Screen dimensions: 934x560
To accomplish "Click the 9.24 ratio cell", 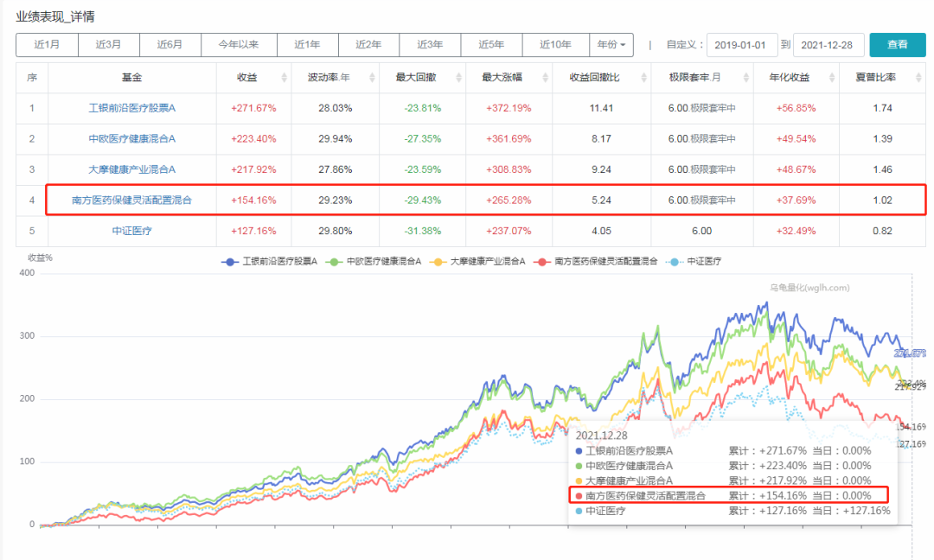I will [602, 169].
